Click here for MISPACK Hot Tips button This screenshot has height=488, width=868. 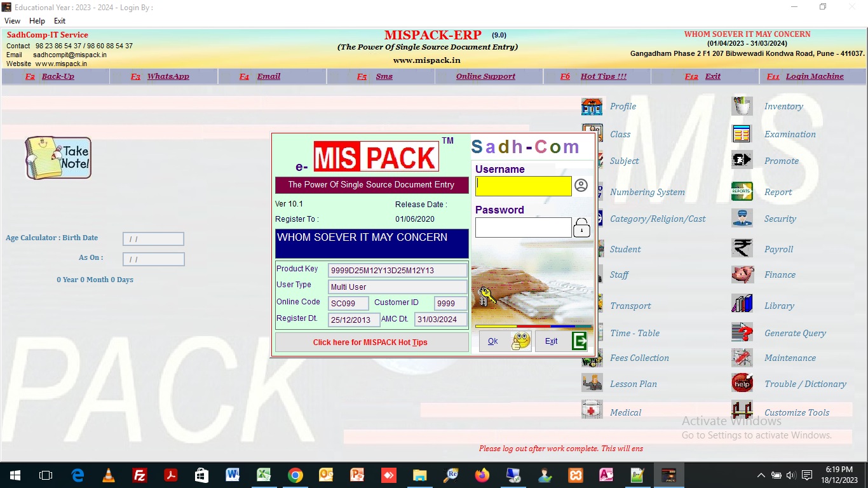[x=372, y=342]
